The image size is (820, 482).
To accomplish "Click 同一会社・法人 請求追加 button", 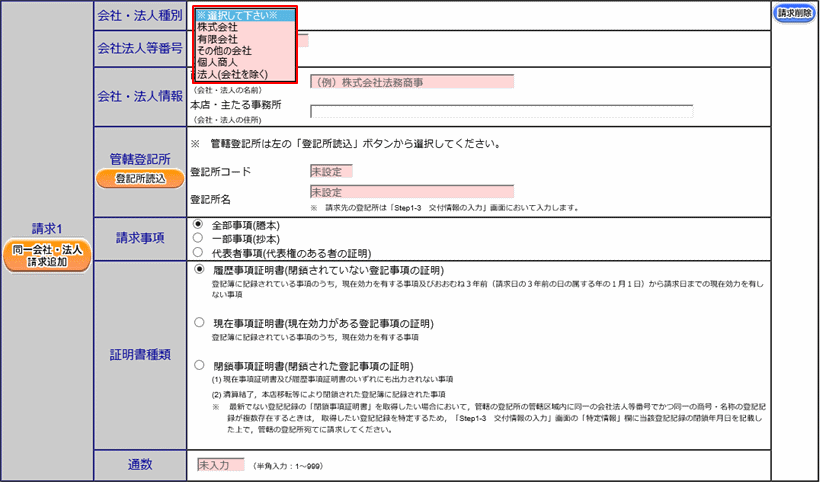I will (47, 256).
